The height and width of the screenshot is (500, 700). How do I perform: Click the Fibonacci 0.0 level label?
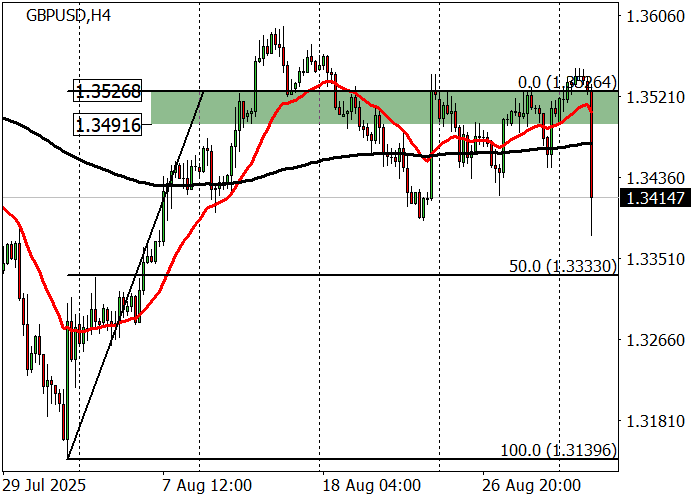(567, 82)
